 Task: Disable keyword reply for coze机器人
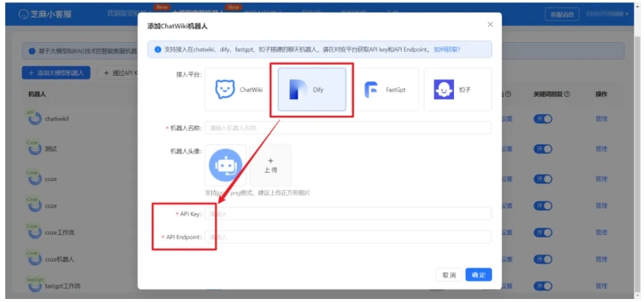543,260
